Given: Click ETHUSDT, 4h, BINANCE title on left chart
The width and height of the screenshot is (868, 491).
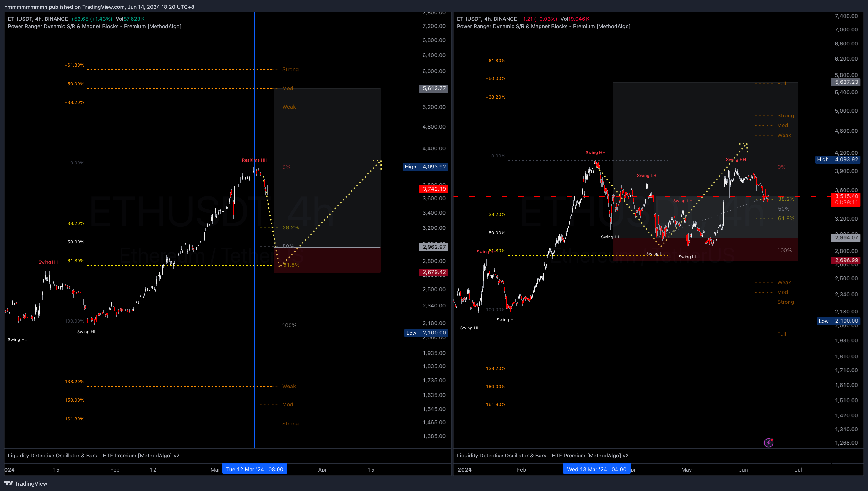Looking at the screenshot, I should point(37,19).
